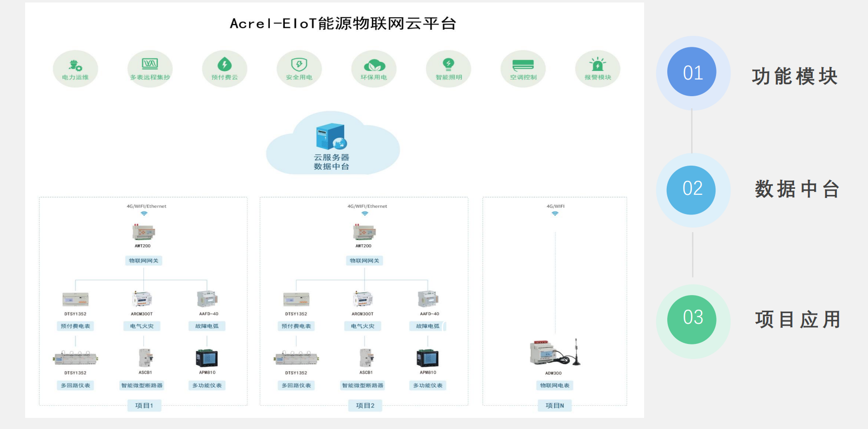Click the 预付费电表 label in 项目1
The height and width of the screenshot is (429, 868).
point(75,326)
